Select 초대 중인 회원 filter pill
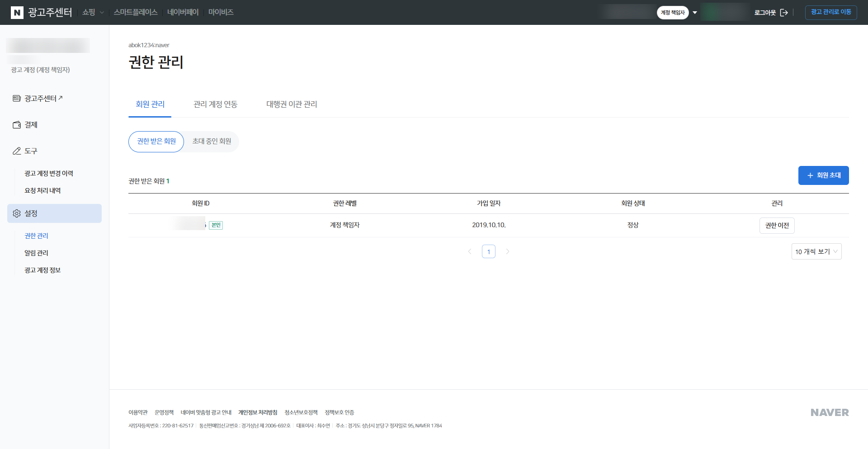This screenshot has height=449, width=868. point(212,142)
